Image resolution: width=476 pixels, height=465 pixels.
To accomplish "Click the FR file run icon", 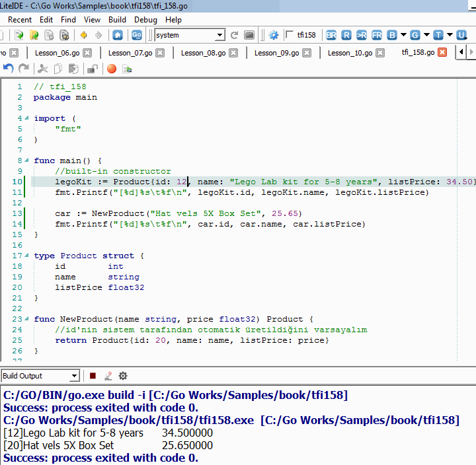I will [377, 35].
